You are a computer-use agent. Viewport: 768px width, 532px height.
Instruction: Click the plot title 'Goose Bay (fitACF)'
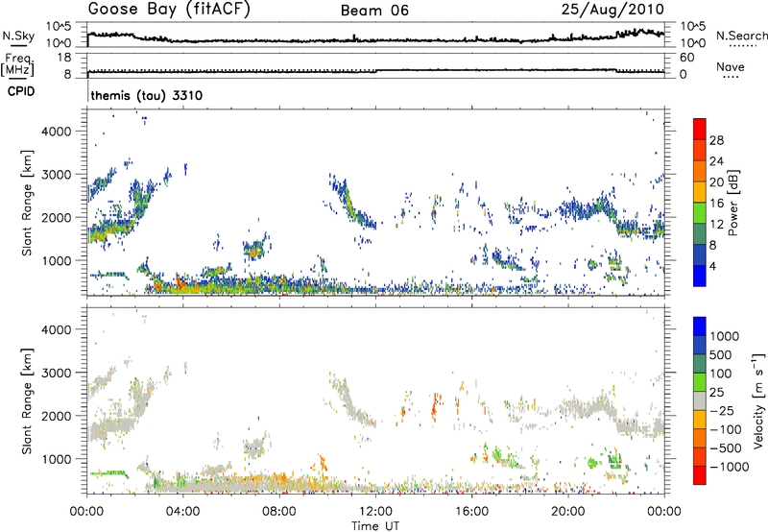(169, 9)
